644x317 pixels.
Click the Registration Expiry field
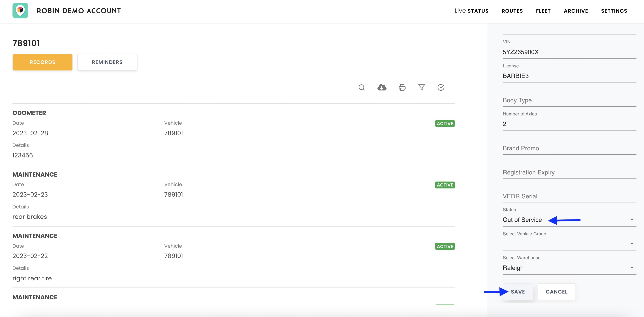[x=569, y=172]
